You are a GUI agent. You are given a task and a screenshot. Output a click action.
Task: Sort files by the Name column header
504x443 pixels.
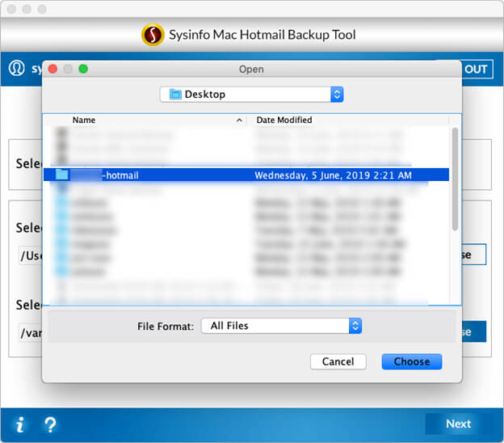pyautogui.click(x=84, y=120)
